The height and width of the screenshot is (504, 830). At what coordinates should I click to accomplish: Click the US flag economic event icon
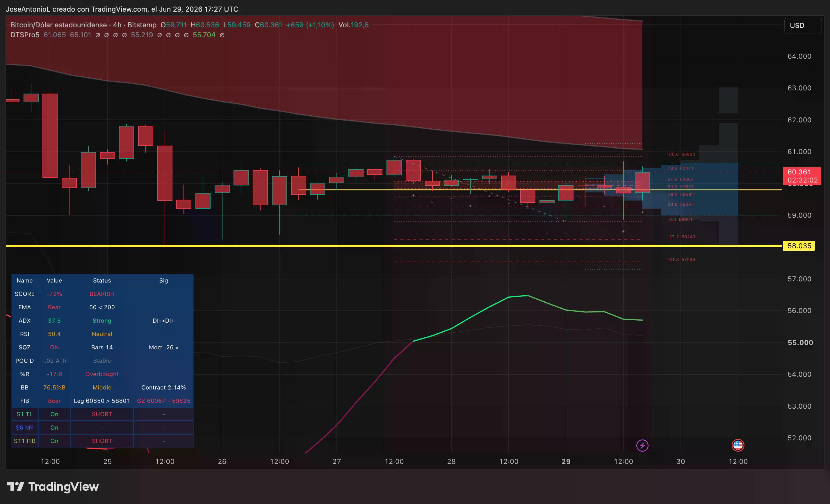pyautogui.click(x=738, y=445)
